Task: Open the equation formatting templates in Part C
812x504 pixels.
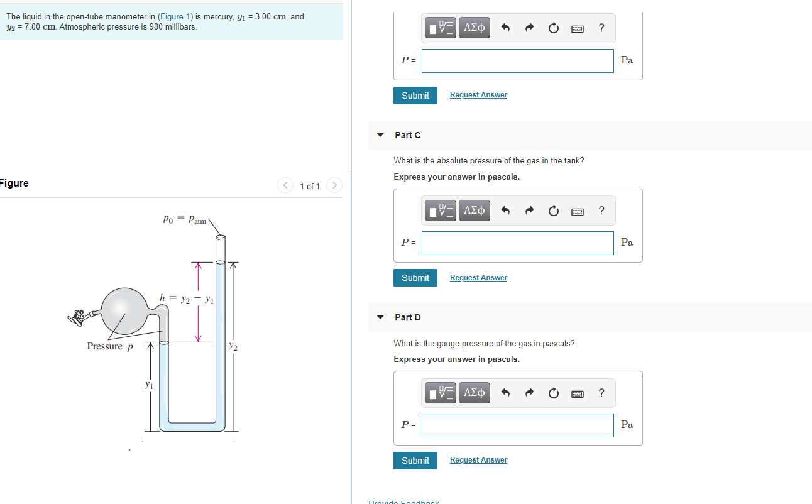Action: pyautogui.click(x=440, y=211)
